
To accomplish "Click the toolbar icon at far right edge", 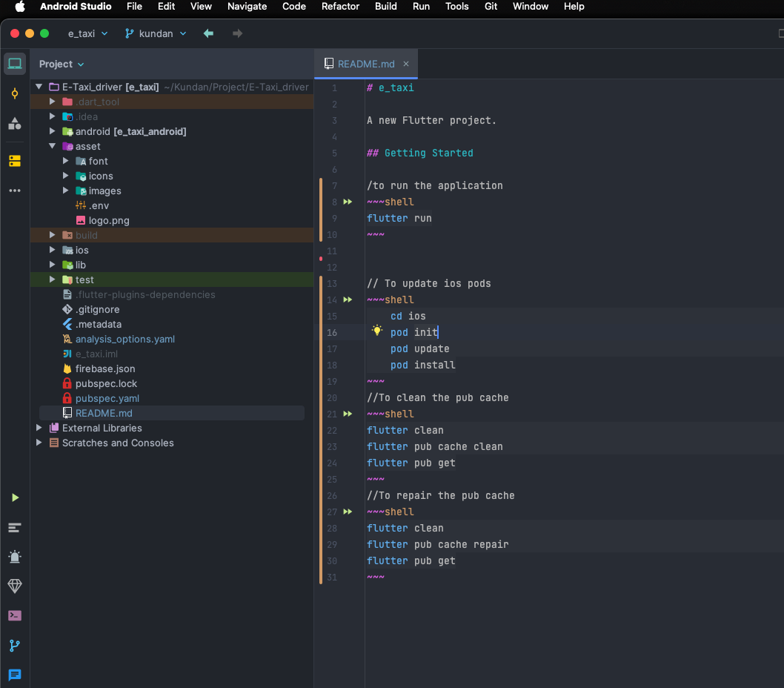I will pos(780,33).
